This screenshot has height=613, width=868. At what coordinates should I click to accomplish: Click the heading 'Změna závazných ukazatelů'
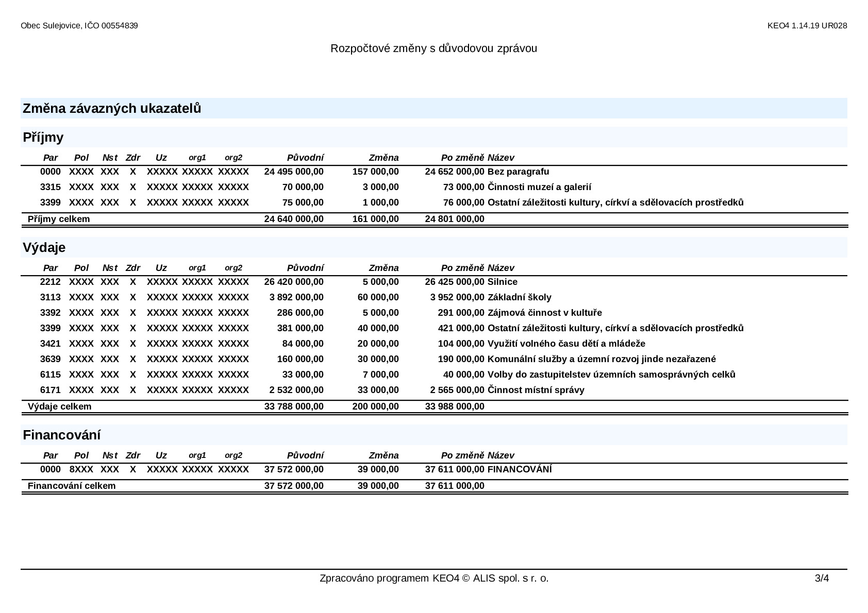[112, 109]
